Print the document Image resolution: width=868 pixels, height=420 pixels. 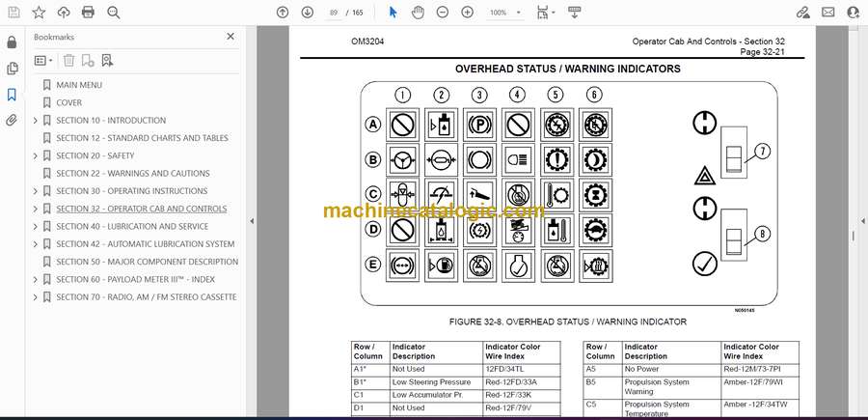[x=88, y=13]
